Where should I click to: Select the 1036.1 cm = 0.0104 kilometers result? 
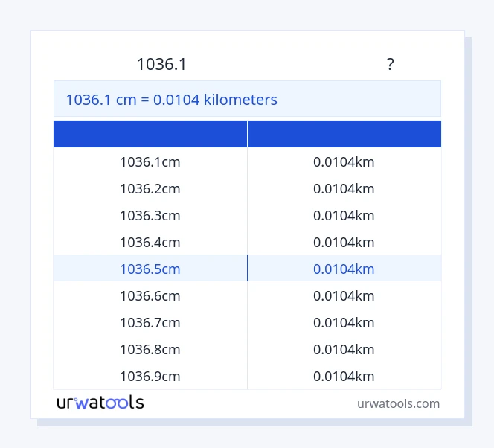click(172, 99)
